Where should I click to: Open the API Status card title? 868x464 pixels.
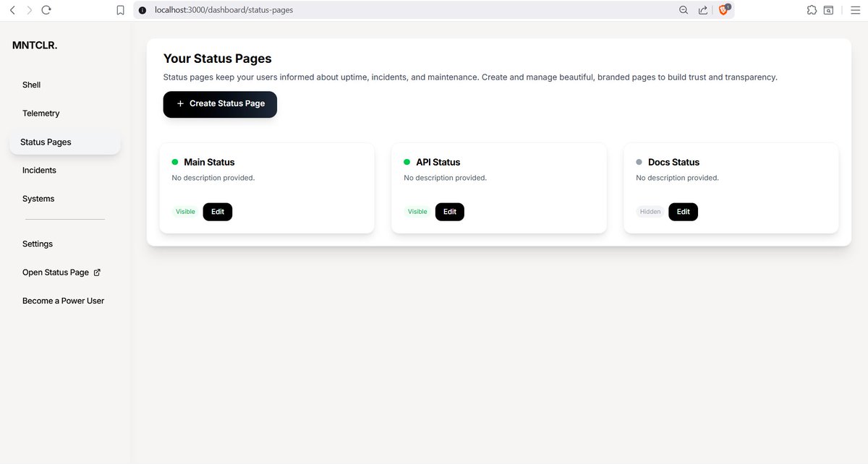438,163
